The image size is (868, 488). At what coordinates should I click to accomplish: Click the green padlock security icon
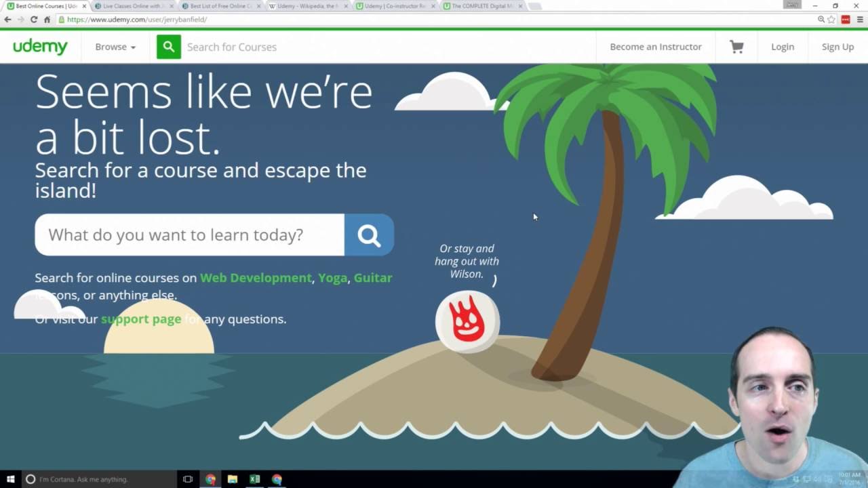coord(61,20)
